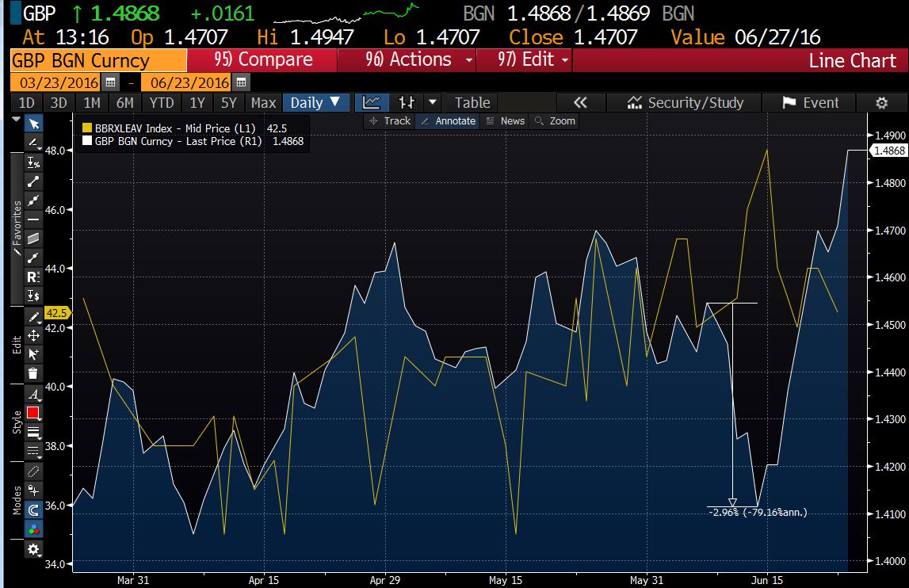Switch to the 6M range tab
Viewport: 909px width, 588px height.
point(124,103)
